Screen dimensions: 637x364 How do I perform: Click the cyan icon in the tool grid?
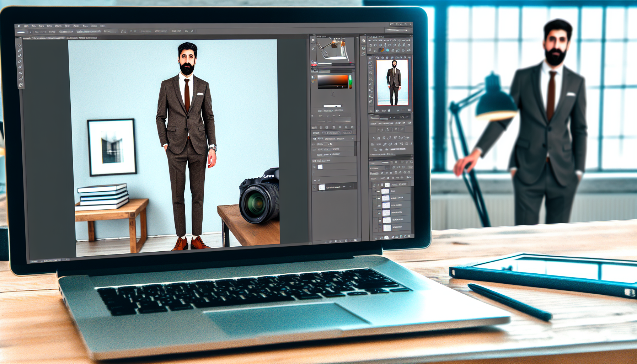tap(387, 50)
